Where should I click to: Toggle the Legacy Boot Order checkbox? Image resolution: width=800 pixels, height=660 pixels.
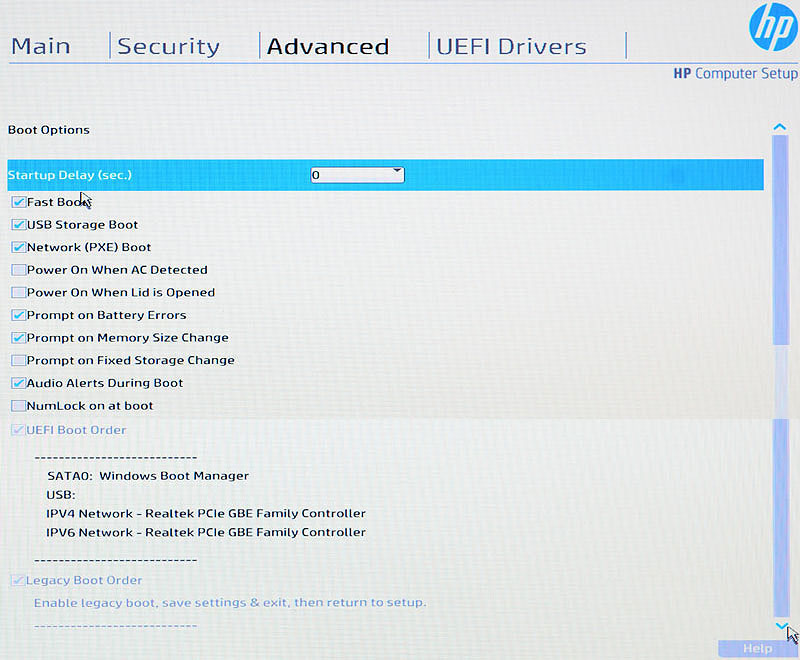point(18,580)
